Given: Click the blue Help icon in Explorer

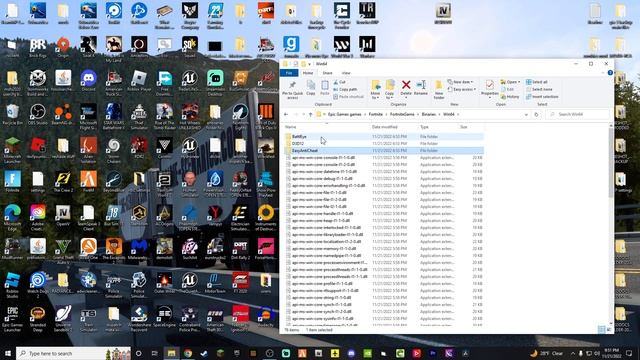Looking at the screenshot, I should pos(610,73).
